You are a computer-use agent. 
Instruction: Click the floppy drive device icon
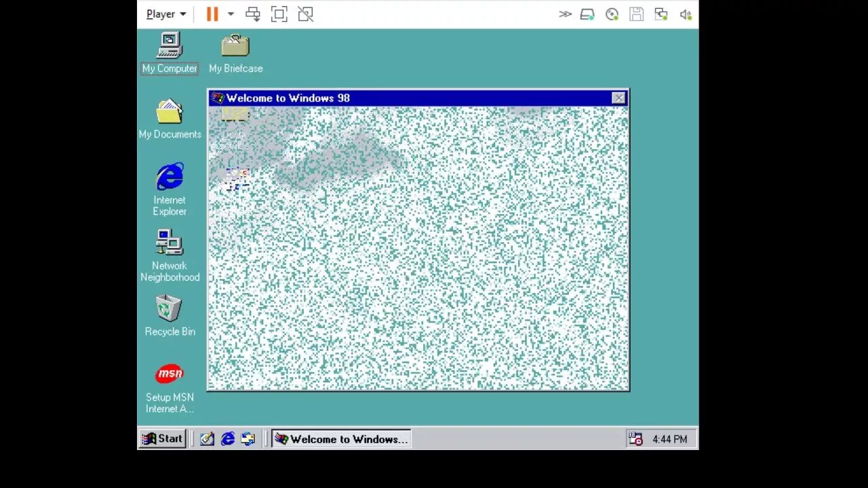pyautogui.click(x=636, y=14)
